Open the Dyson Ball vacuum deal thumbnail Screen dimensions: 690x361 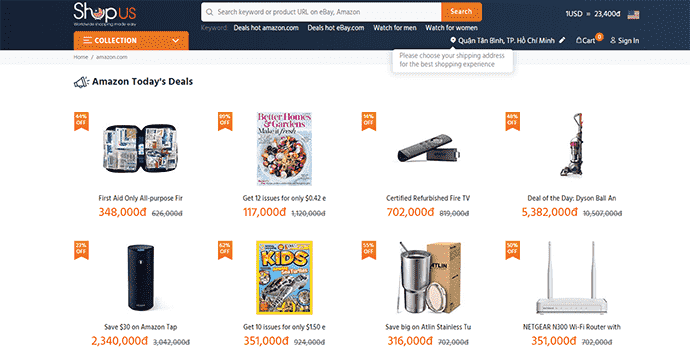tap(571, 144)
